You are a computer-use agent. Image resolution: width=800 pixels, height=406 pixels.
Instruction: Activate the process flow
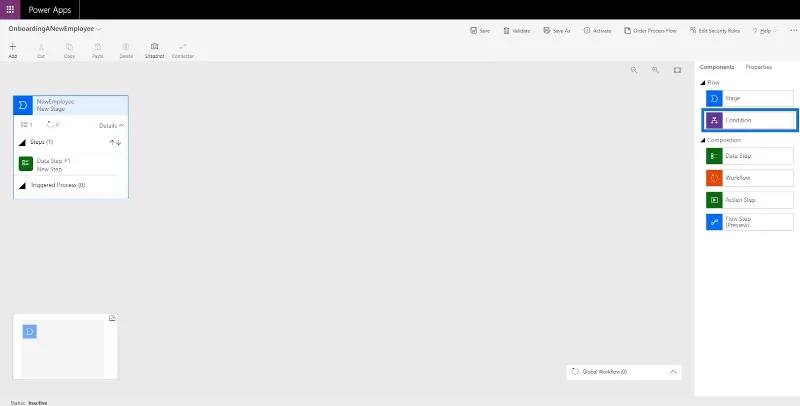point(597,31)
